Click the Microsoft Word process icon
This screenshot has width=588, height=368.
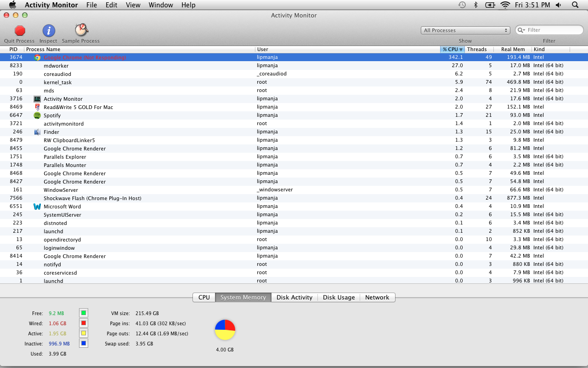37,207
